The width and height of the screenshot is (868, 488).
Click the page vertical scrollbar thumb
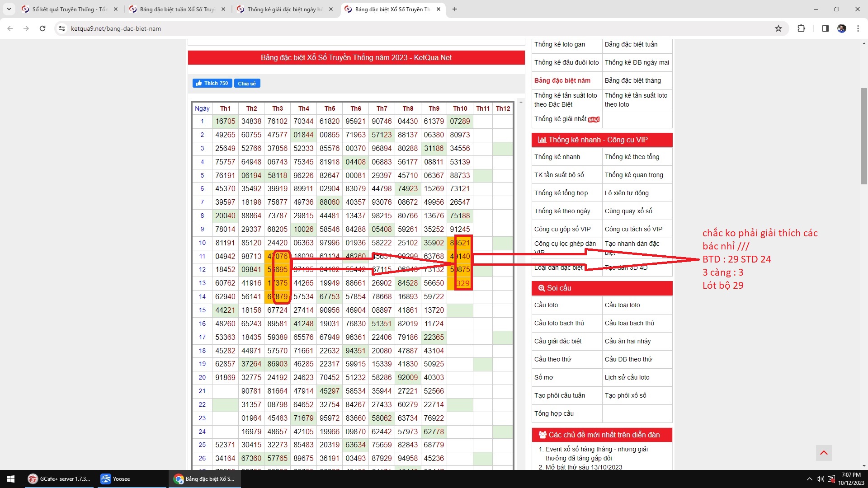(x=864, y=136)
